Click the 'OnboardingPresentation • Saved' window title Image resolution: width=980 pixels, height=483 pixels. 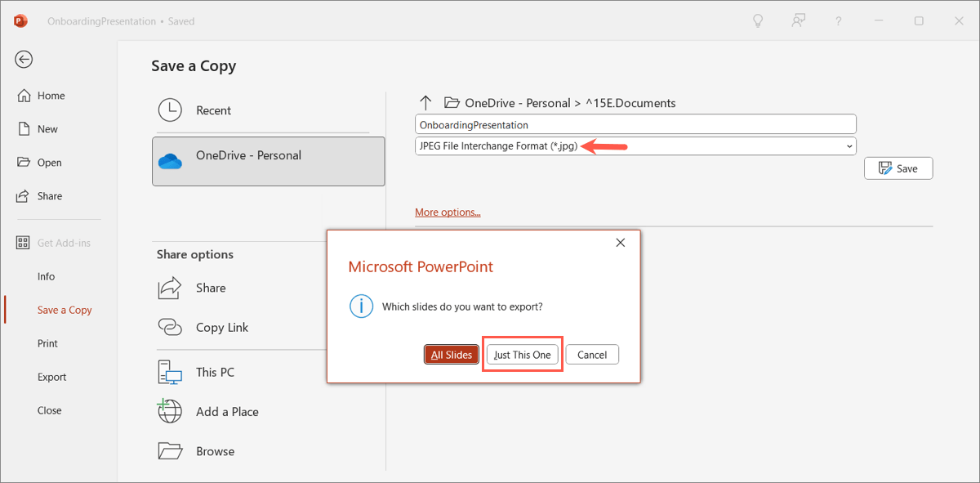tap(121, 21)
